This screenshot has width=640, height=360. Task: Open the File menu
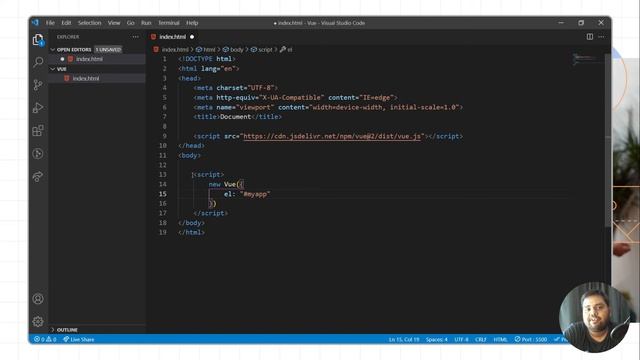[50, 23]
